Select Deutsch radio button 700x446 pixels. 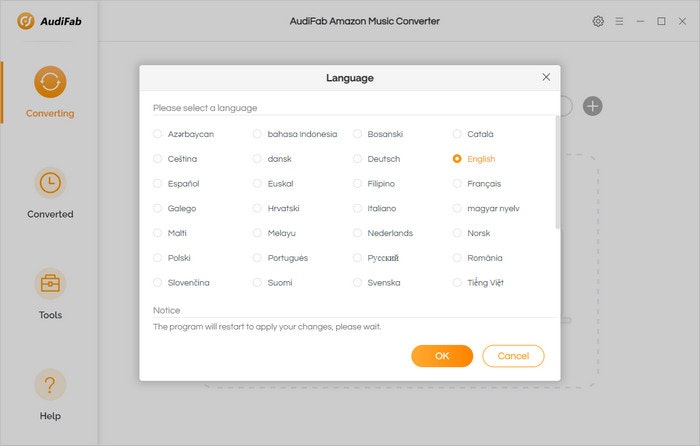click(x=357, y=158)
